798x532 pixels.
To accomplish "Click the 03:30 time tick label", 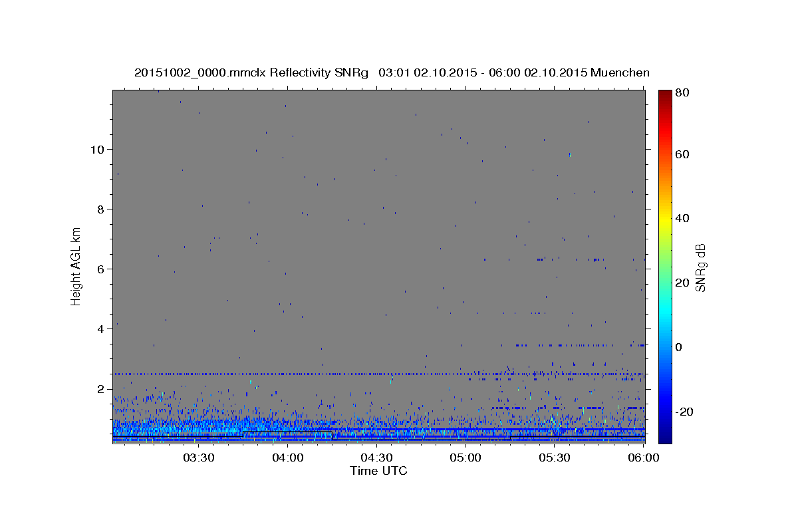I will point(198,458).
